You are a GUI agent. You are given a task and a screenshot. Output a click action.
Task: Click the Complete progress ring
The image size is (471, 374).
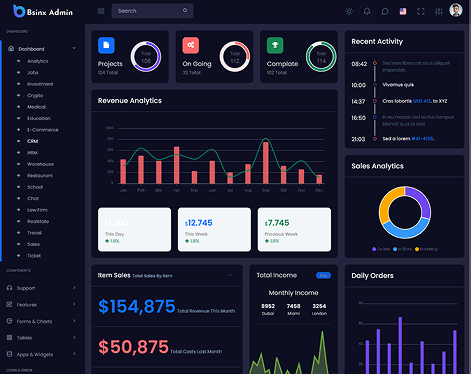tap(321, 57)
